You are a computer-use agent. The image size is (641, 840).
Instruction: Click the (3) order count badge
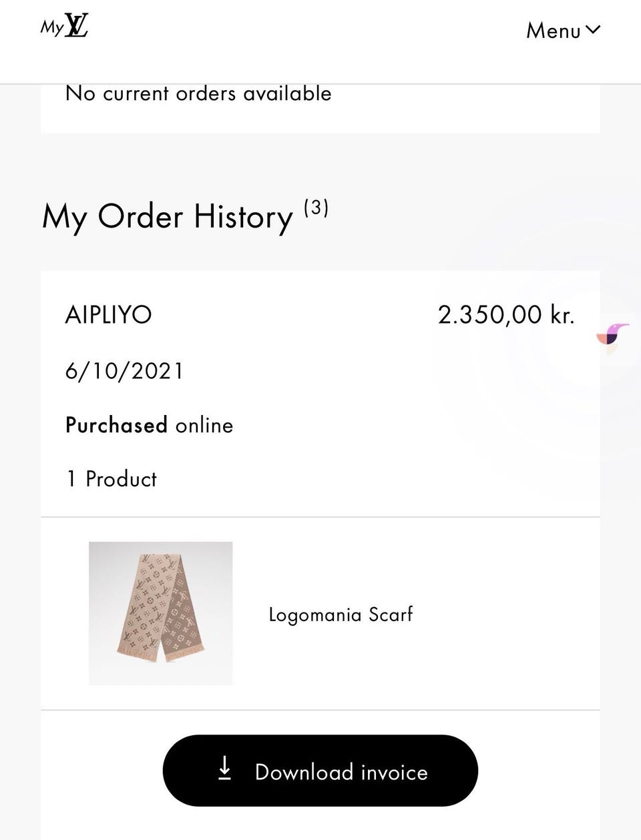pos(316,207)
